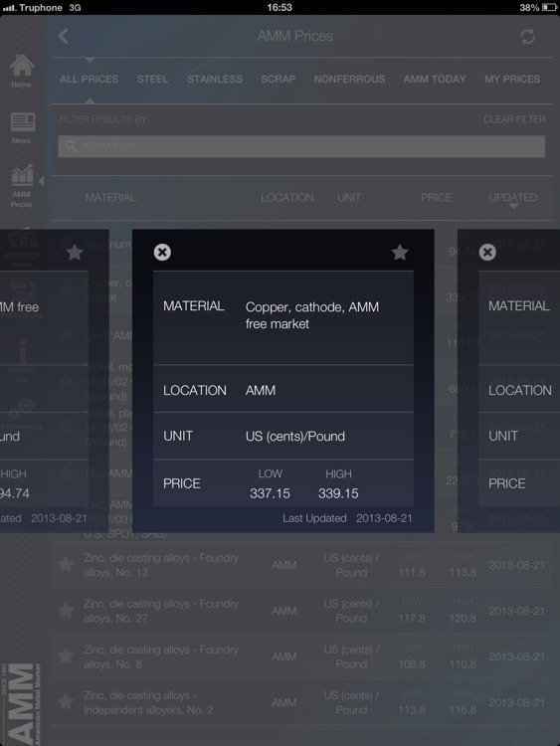Click low price 108.8 in No. 8 row
560x746 pixels.
(412, 663)
